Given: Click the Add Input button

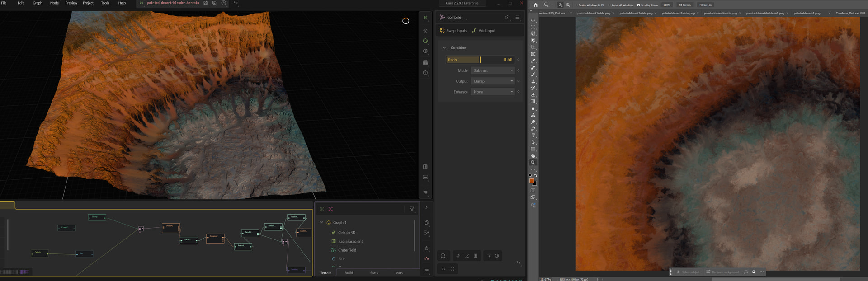Looking at the screenshot, I should 484,31.
